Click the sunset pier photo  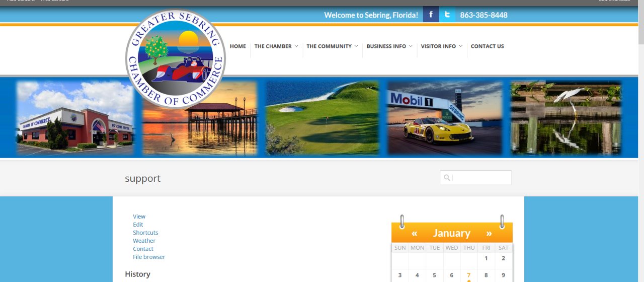coord(200,118)
